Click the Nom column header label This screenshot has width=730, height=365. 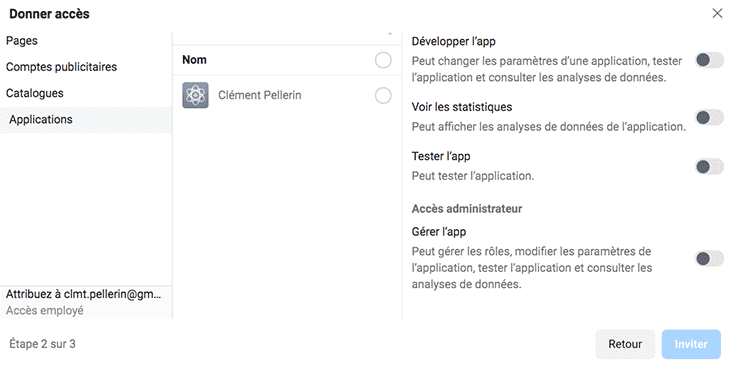coord(195,60)
